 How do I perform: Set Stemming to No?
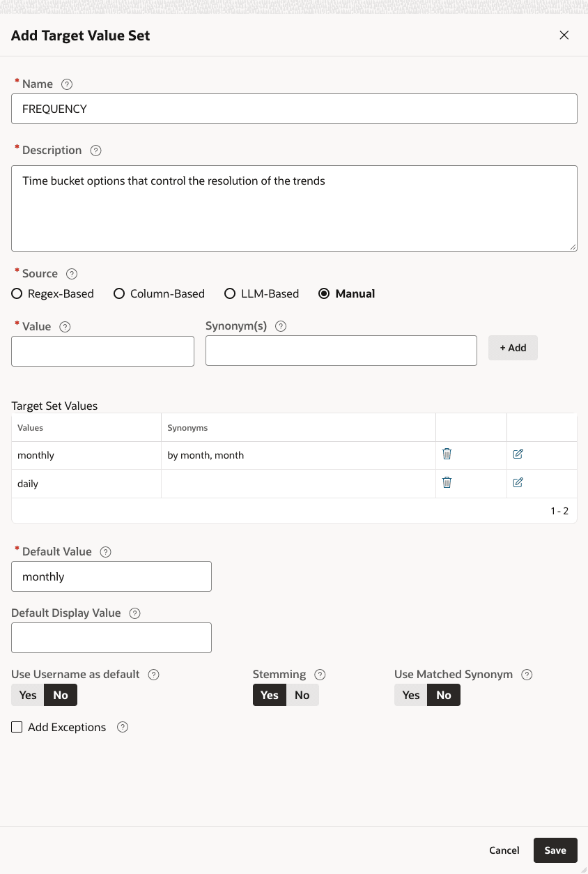click(x=302, y=695)
